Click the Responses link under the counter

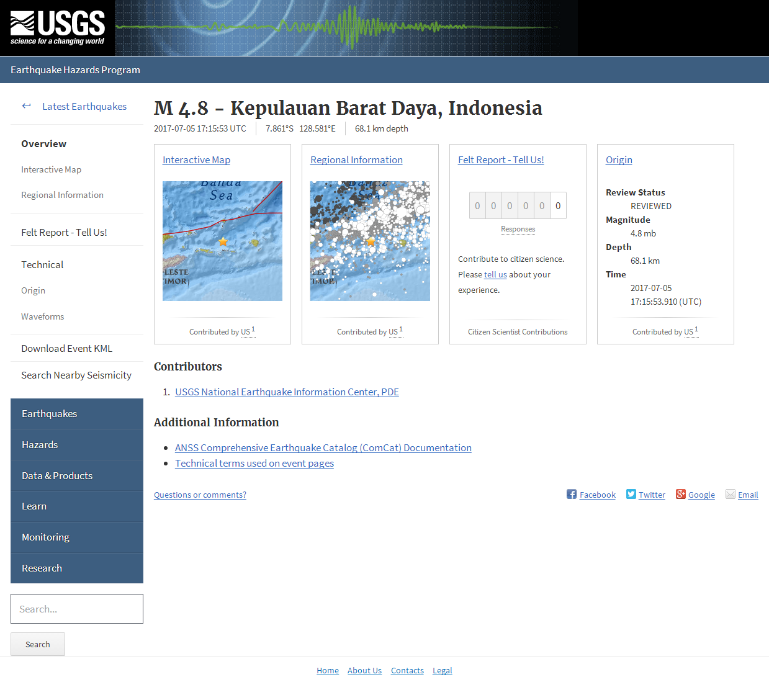[x=518, y=229]
